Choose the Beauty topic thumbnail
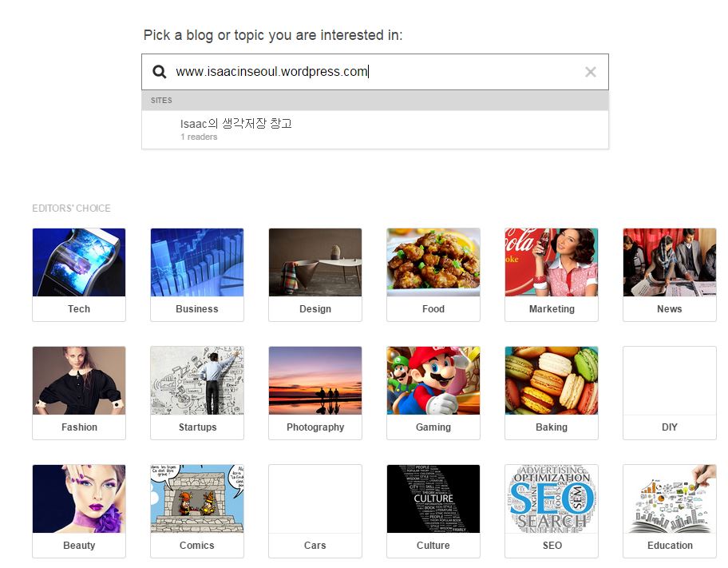The height and width of the screenshot is (568, 728). (79, 499)
